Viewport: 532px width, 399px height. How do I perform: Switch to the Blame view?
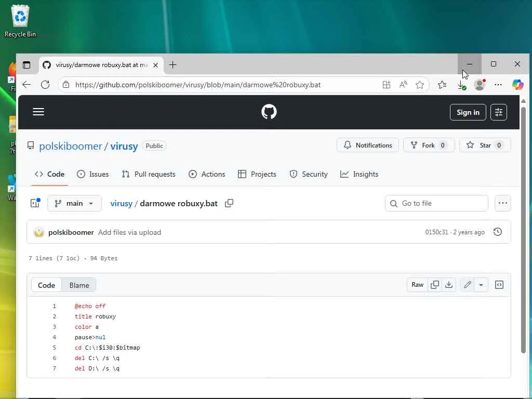(x=79, y=285)
